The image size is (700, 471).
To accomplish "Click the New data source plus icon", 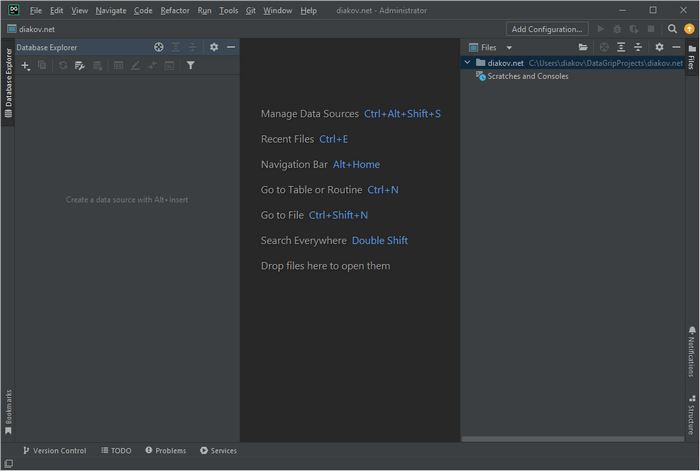I will click(25, 65).
